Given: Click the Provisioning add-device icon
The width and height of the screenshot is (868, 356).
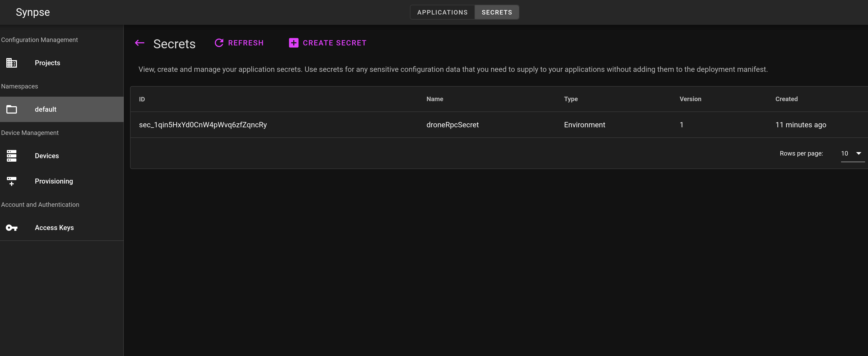Looking at the screenshot, I should [x=11, y=181].
